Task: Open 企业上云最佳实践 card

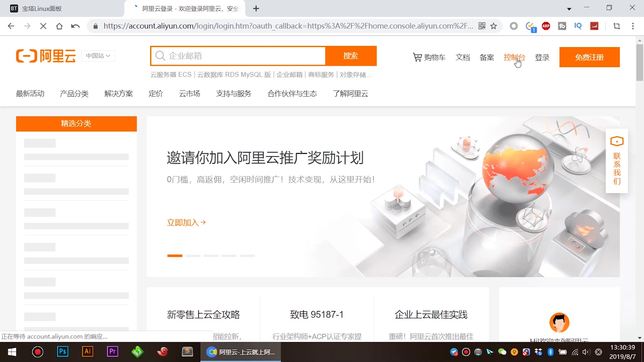Action: click(431, 315)
